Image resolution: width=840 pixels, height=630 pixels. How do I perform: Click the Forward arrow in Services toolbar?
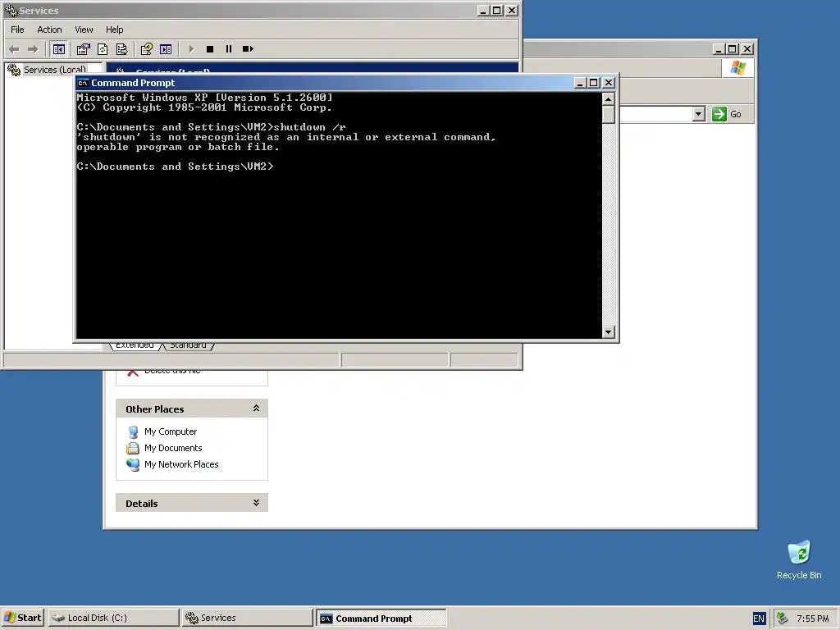33,49
